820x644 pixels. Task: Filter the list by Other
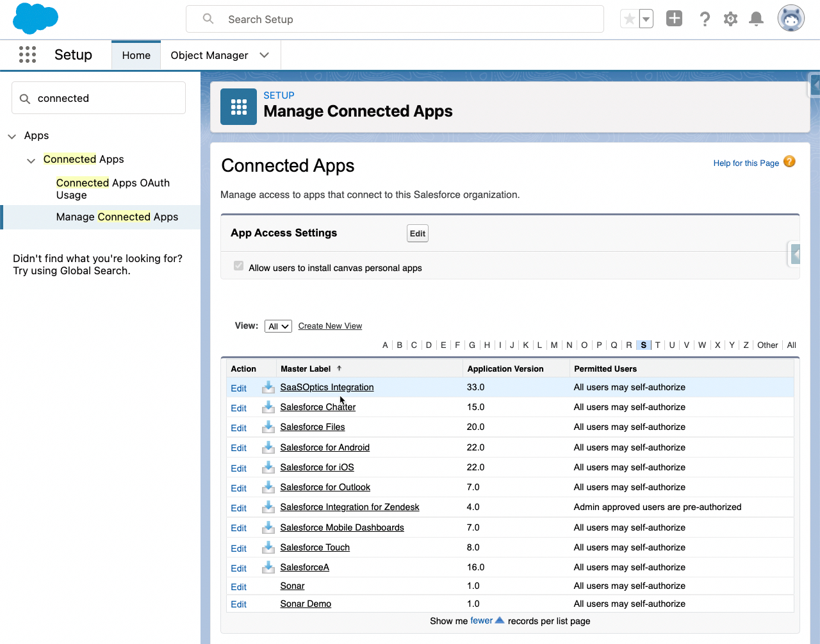(767, 345)
